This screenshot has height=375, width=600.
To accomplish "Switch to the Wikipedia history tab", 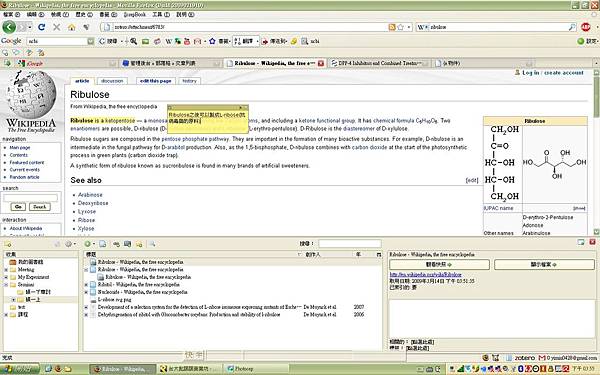I will click(x=189, y=81).
